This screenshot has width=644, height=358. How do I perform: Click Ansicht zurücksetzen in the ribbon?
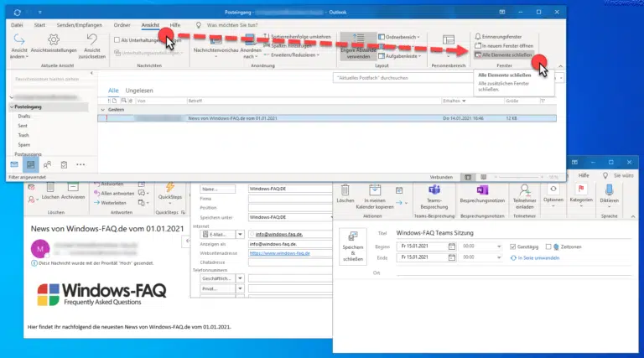[92, 46]
